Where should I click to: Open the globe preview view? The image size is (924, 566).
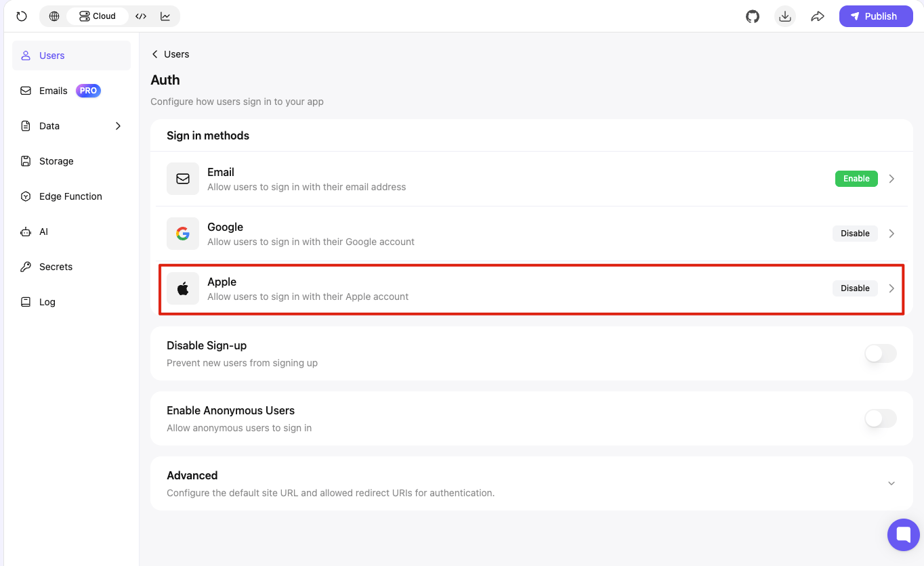54,16
